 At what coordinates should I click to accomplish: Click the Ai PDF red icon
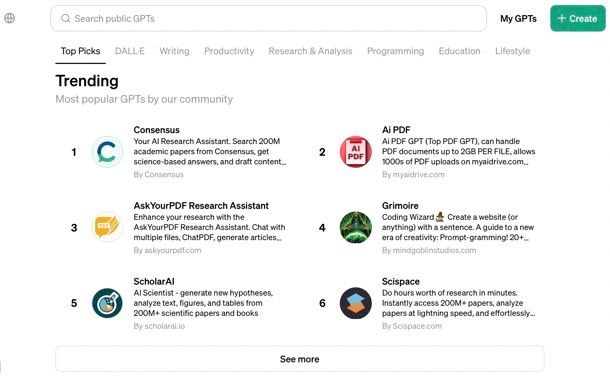(356, 152)
